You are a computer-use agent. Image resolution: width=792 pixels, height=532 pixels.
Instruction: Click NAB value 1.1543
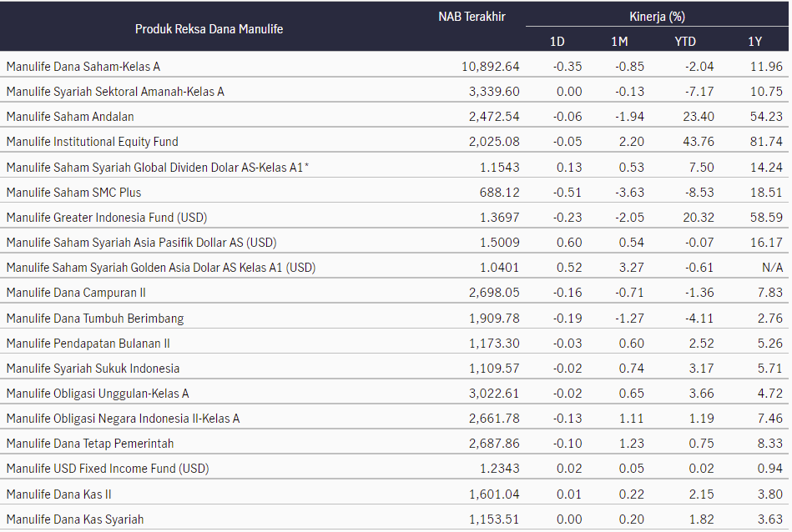500,167
